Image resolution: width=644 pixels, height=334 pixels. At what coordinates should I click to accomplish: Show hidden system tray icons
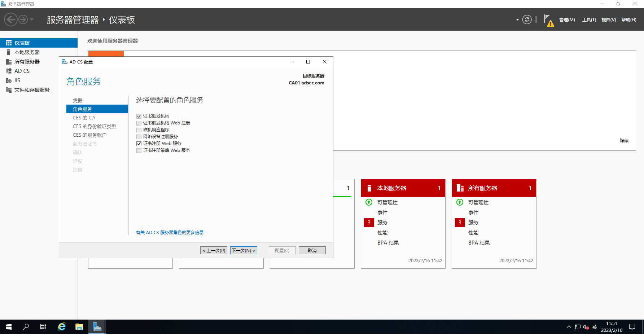click(x=569, y=327)
